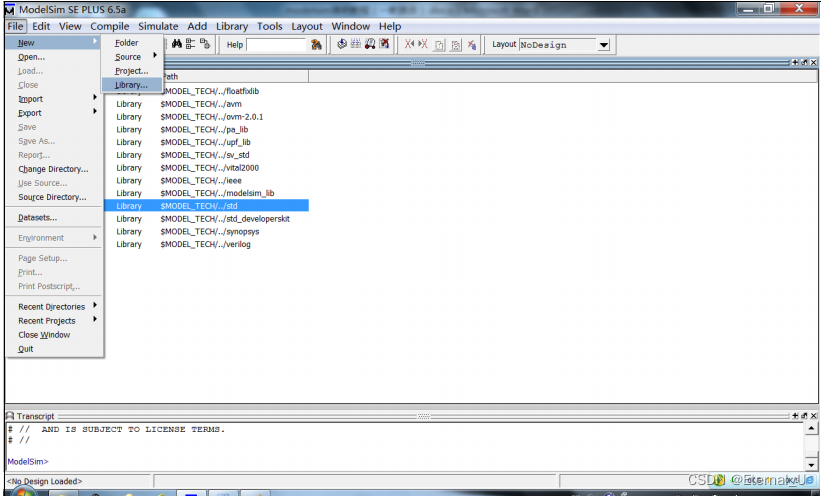Expand the Export submenu

pos(95,111)
